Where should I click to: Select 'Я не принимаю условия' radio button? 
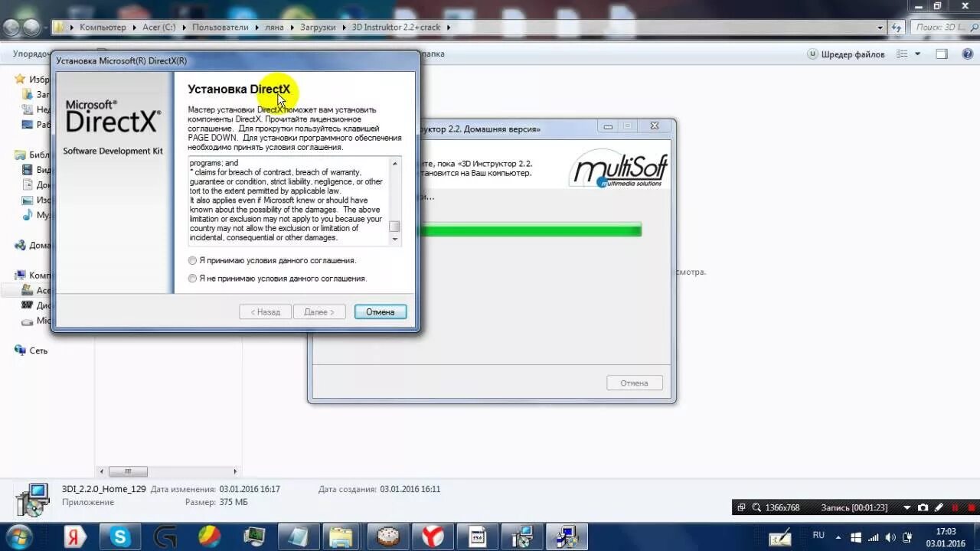193,279
